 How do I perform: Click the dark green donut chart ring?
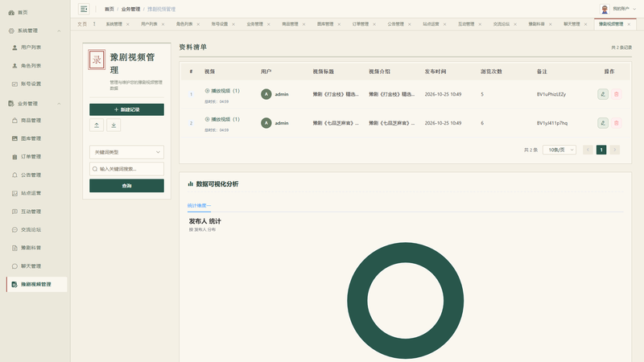pos(357,300)
